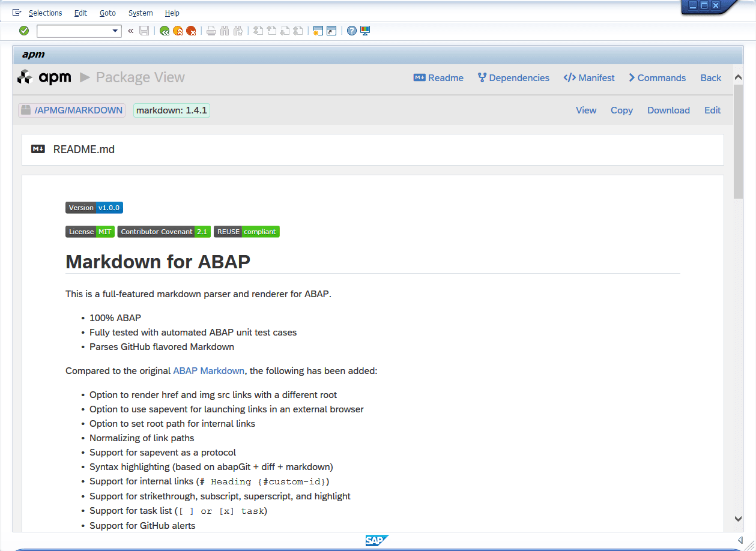Open the Goto menu
Image resolution: width=756 pixels, height=551 pixels.
107,13
